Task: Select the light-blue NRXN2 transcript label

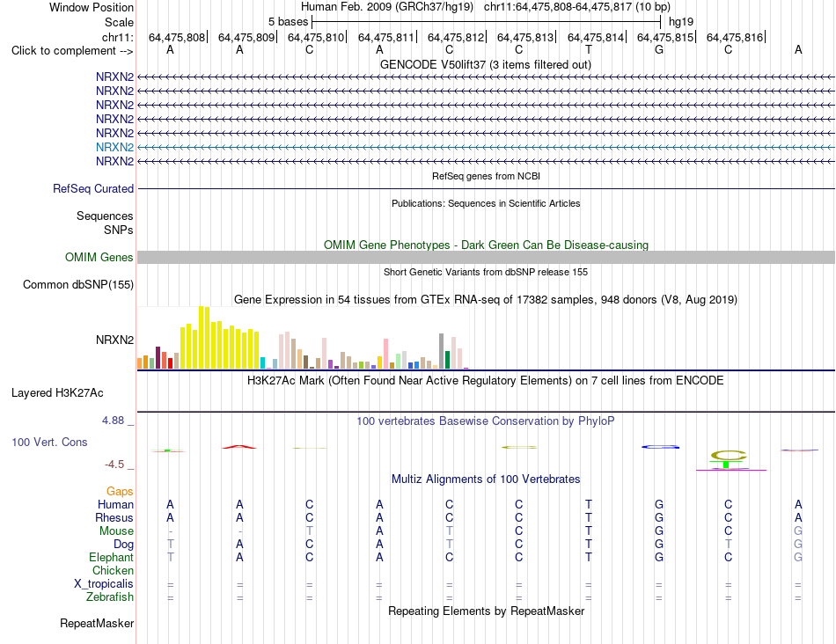Action: 114,147
